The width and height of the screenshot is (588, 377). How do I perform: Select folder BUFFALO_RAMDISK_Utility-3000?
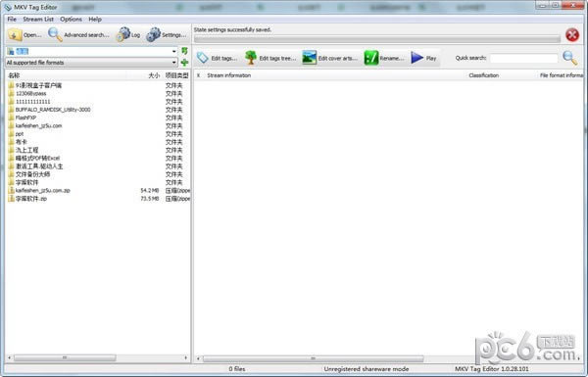click(53, 110)
